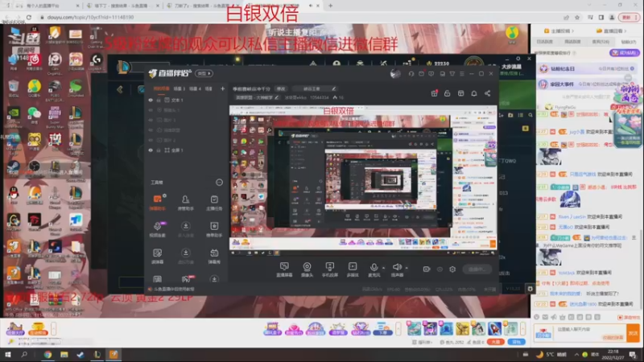Click the headset support icon in title bar

point(411,74)
